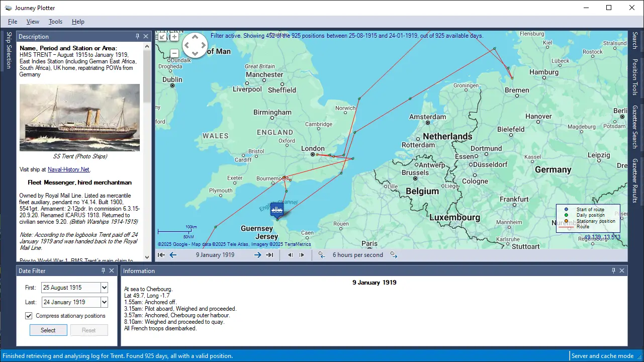Pan the map down
The image size is (644, 362).
point(195,54)
